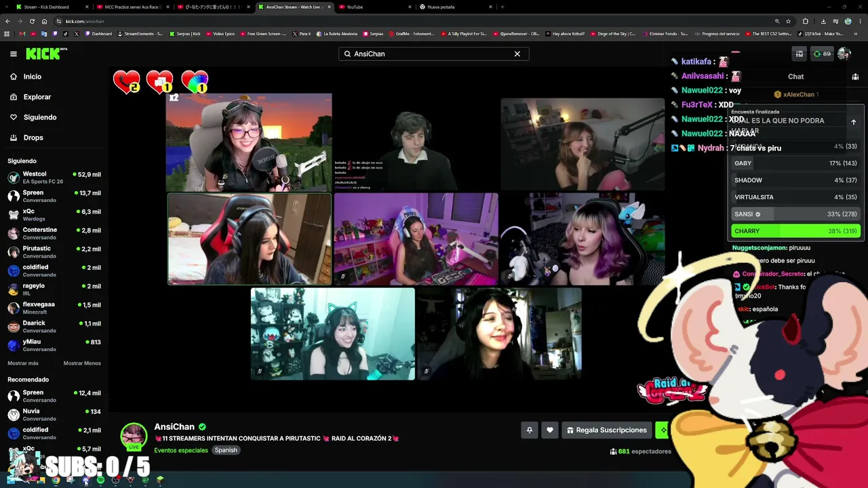Switch to Stream - Kick Dashboard tab
This screenshot has height=488, width=868.
pyautogui.click(x=52, y=7)
